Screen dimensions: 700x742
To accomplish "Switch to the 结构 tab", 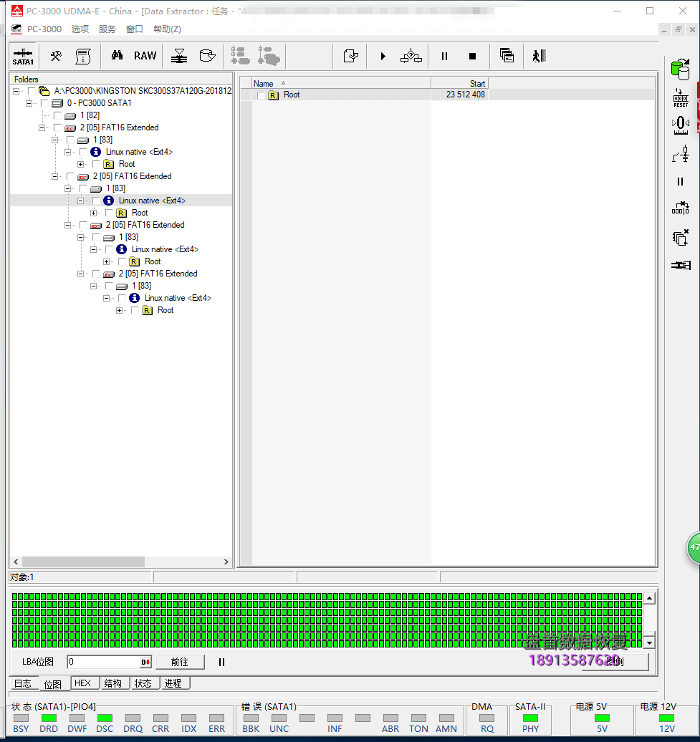I will click(x=113, y=683).
